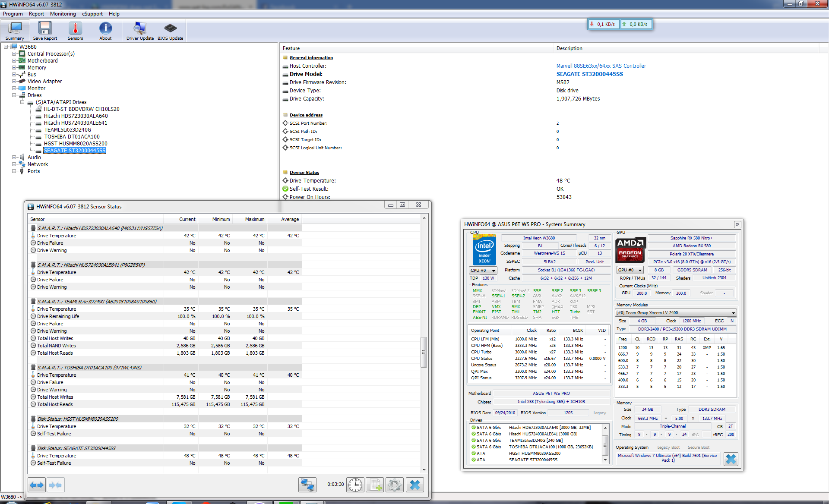Click the upload speed indicator 0,0 KB/s
The width and height of the screenshot is (829, 504).
[636, 24]
